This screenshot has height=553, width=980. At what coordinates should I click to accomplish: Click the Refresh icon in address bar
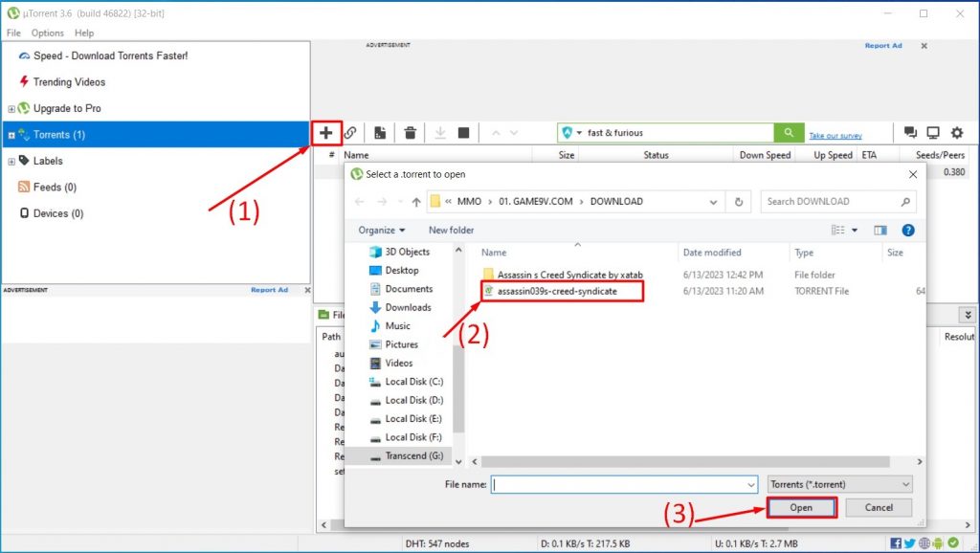pos(739,201)
